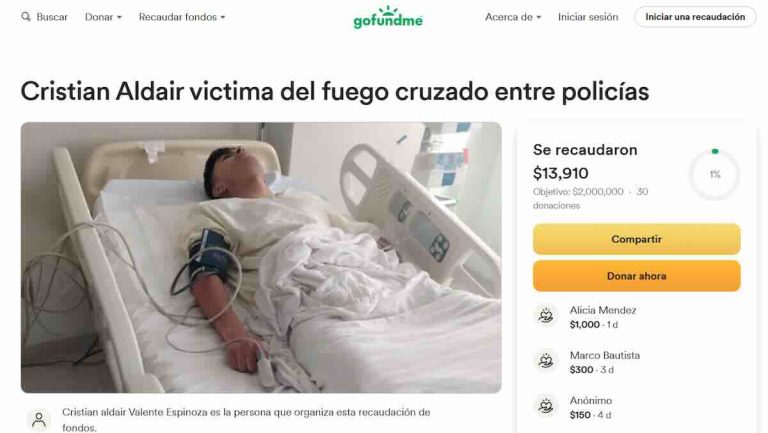Click the orange Donar ahora button
Image resolution: width=768 pixels, height=433 pixels.
(x=636, y=276)
